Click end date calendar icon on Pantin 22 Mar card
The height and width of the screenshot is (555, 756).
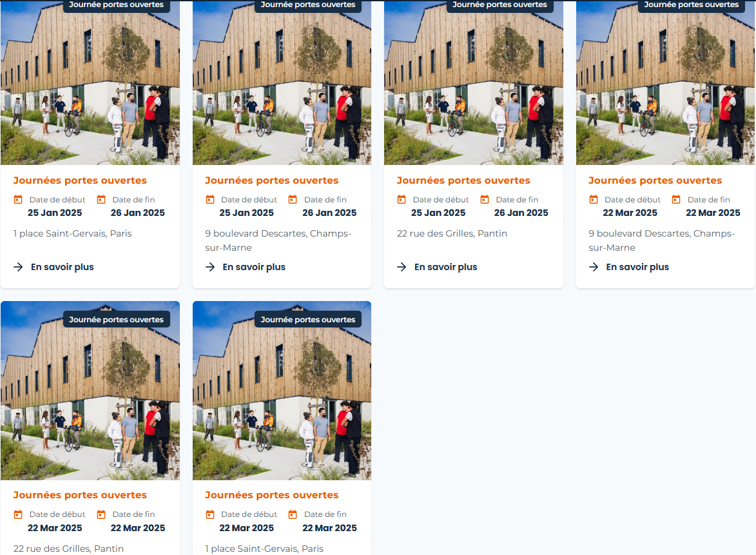[x=101, y=514]
